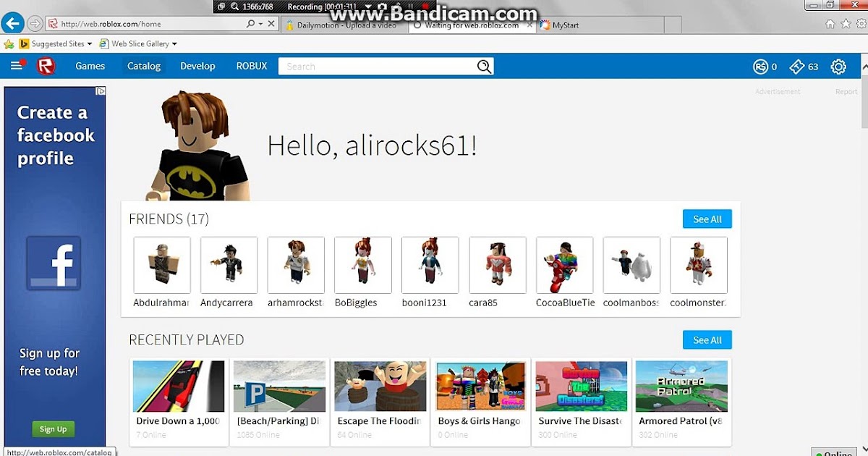
Task: Open the browser tools gear icon
Action: (860, 23)
